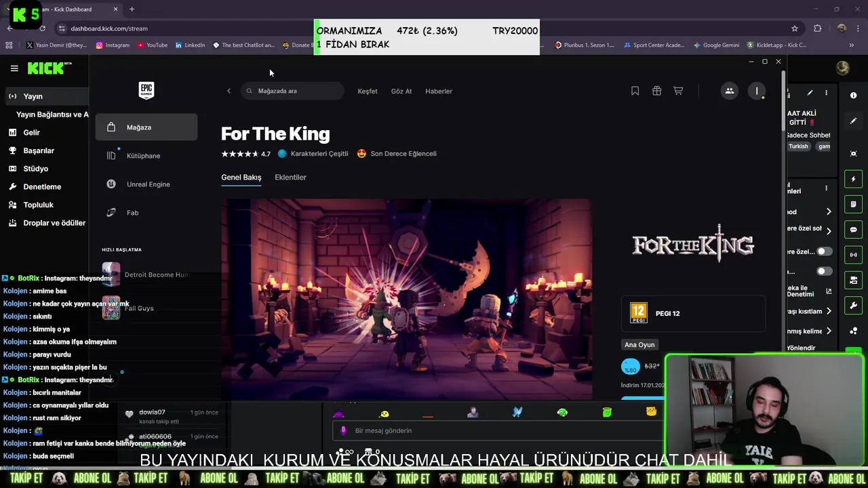This screenshot has width=868, height=488.
Task: Open stream info three-dot menu
Action: tap(826, 93)
